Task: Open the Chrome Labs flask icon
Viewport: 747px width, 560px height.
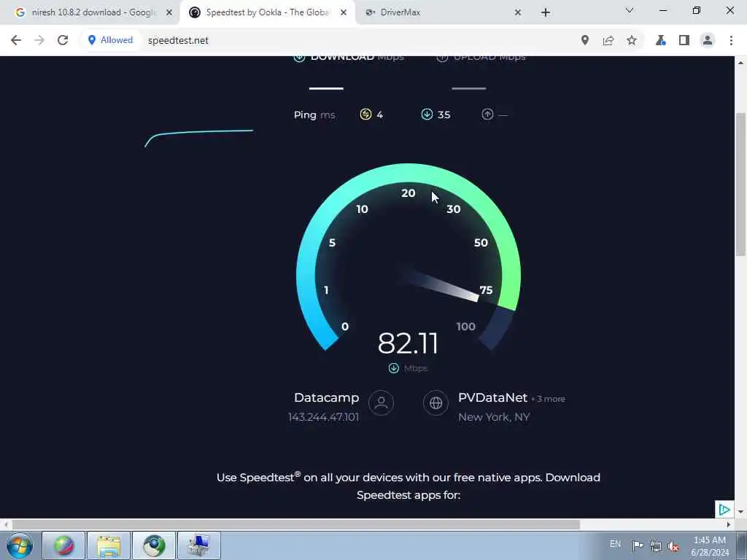Action: [661, 41]
